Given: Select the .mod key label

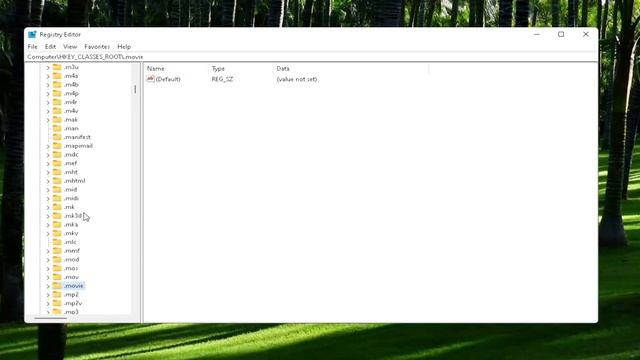Looking at the screenshot, I should [x=71, y=260].
